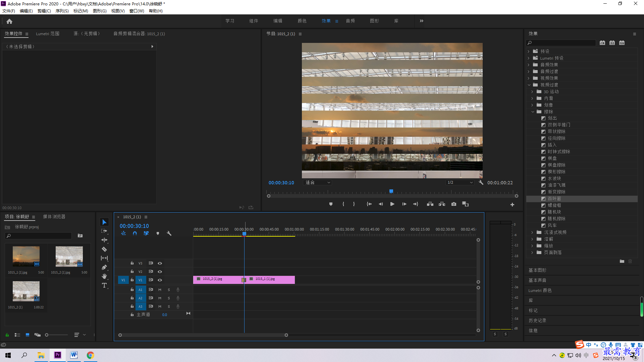Open Premiere Pro from taskbar
Image resolution: width=644 pixels, height=362 pixels.
click(58, 355)
